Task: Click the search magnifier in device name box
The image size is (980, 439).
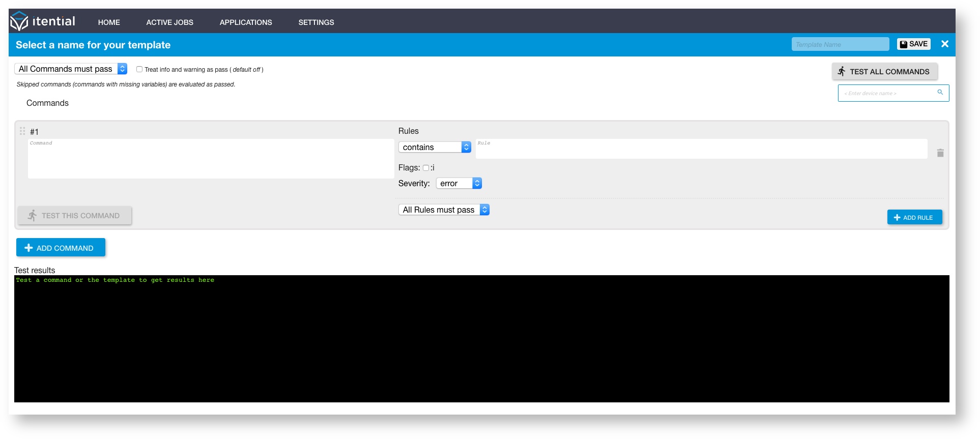Action: [940, 93]
